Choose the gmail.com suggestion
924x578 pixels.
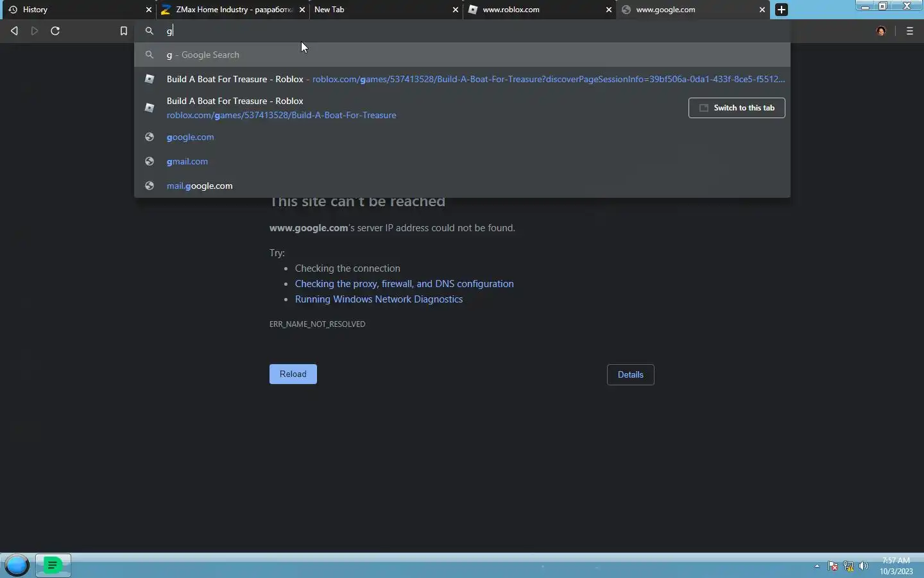pyautogui.click(x=462, y=161)
